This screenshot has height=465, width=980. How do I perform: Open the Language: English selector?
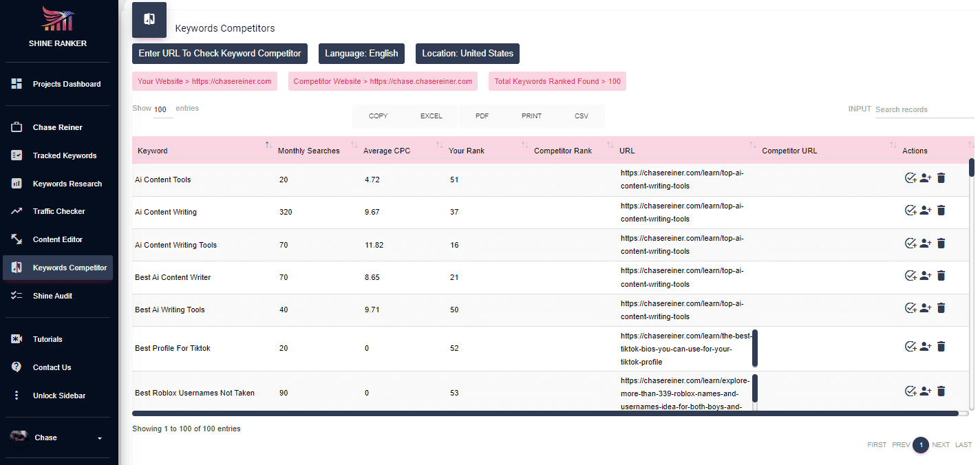coord(361,54)
